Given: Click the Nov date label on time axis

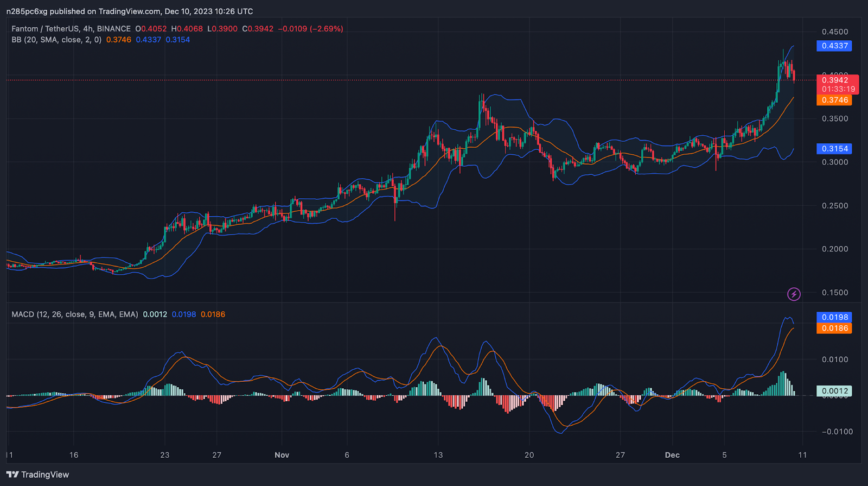Looking at the screenshot, I should (282, 455).
